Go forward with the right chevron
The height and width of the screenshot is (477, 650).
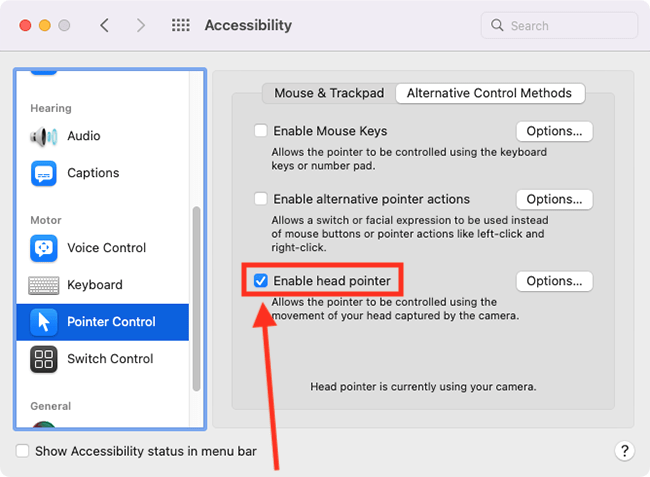(141, 25)
